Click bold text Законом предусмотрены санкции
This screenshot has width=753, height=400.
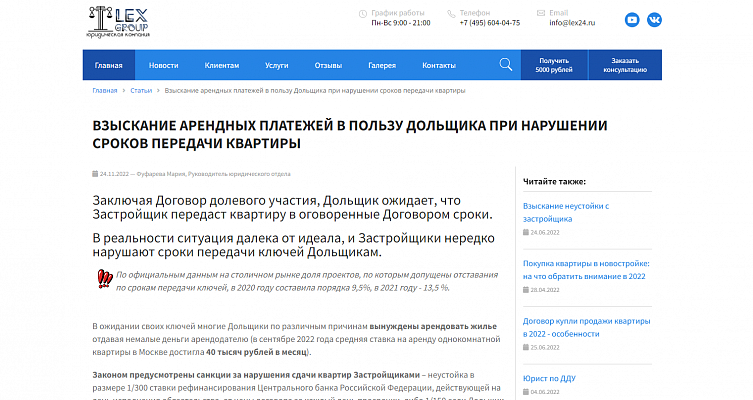pyautogui.click(x=256, y=375)
